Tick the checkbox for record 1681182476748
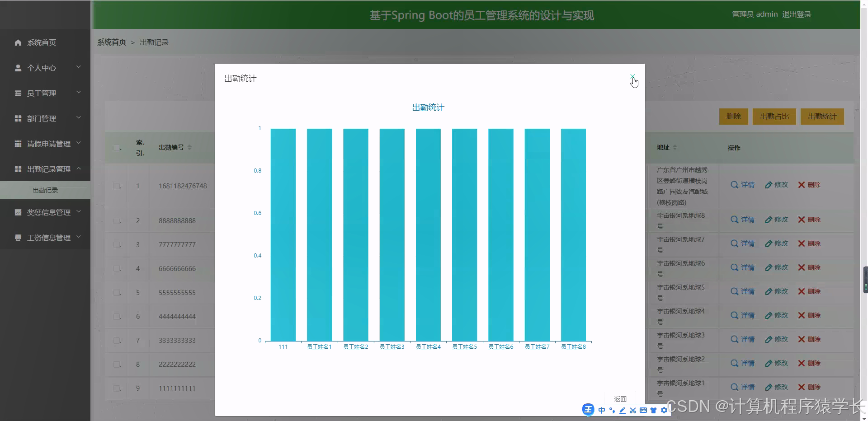Screen dimensions: 868x421 (x=117, y=186)
